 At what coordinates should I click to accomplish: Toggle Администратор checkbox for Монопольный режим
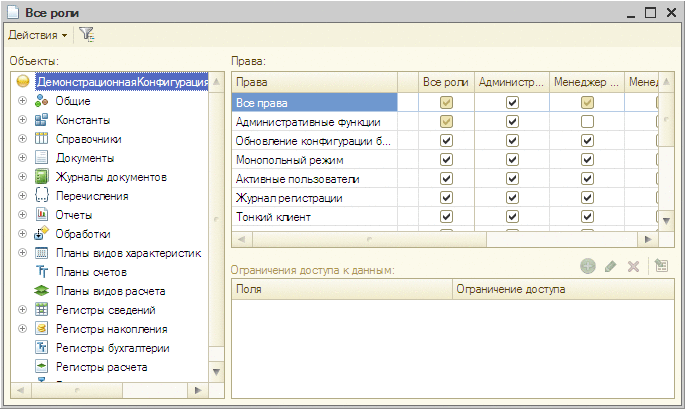point(512,160)
